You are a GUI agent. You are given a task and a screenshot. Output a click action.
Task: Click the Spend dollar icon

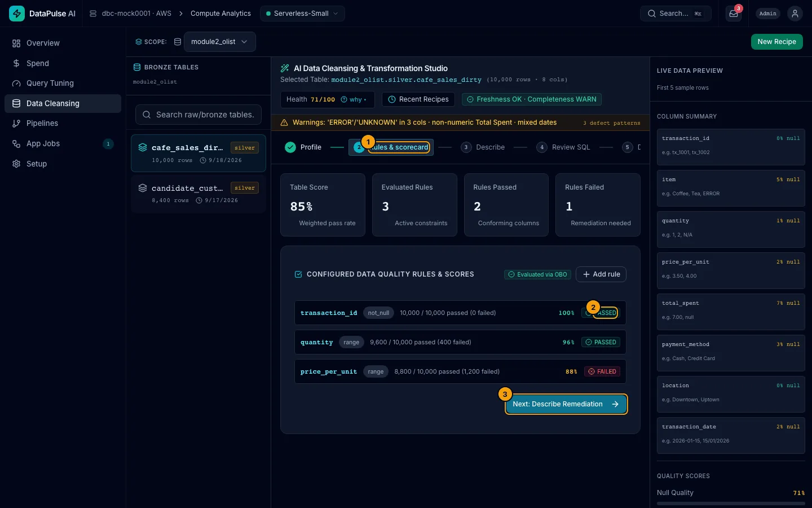(16, 63)
